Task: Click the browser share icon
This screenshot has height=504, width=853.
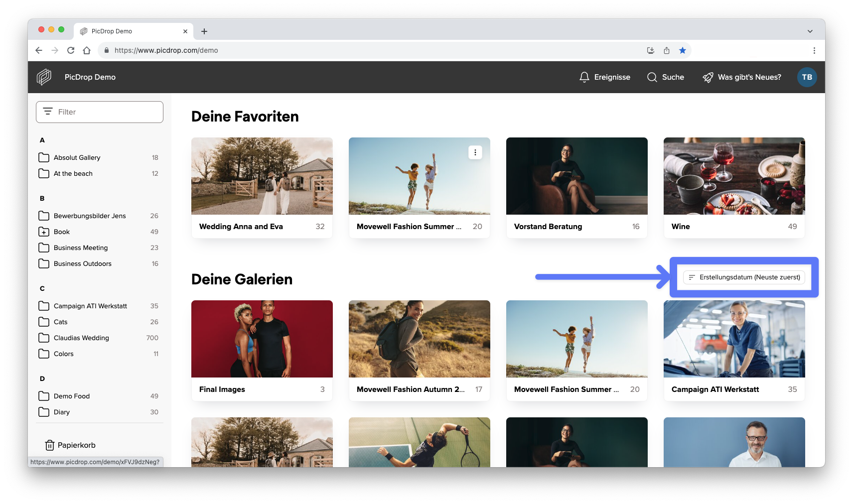Action: click(x=667, y=50)
